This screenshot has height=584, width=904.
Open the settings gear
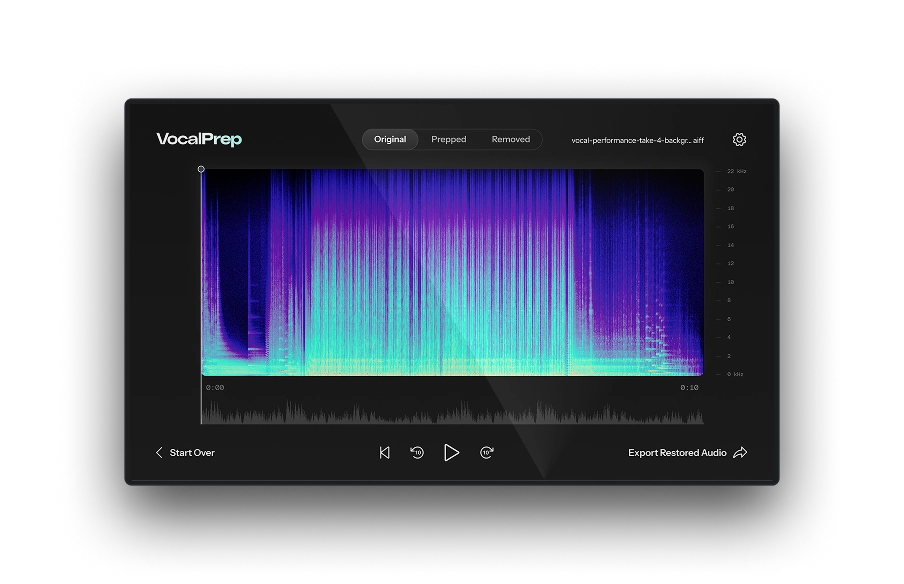739,139
